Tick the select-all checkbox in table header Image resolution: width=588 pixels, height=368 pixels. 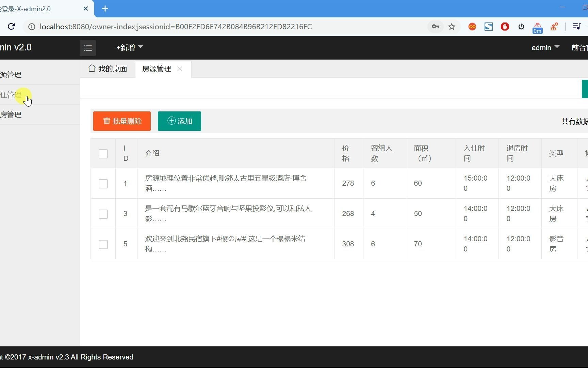point(103,154)
